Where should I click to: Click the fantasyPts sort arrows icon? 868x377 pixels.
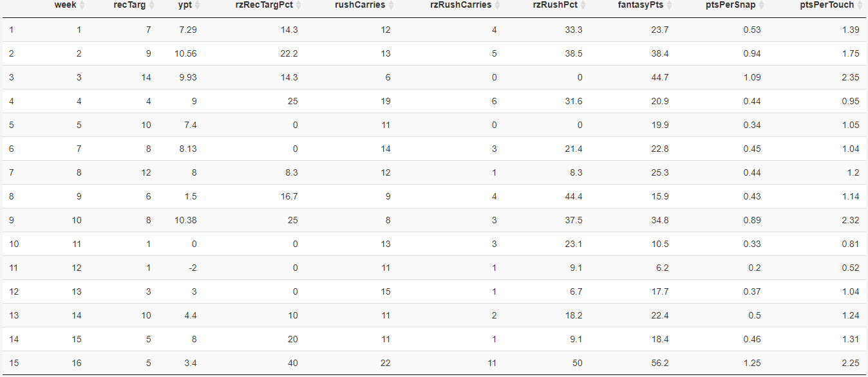coord(669,5)
